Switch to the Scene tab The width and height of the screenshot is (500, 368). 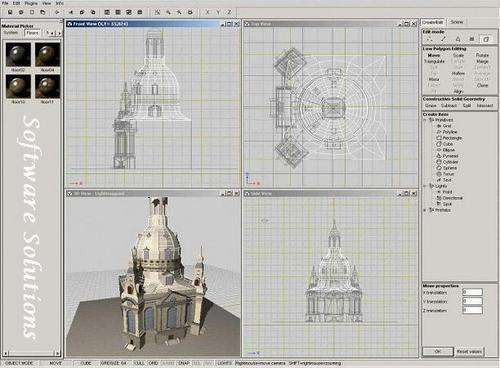pyautogui.click(x=457, y=22)
